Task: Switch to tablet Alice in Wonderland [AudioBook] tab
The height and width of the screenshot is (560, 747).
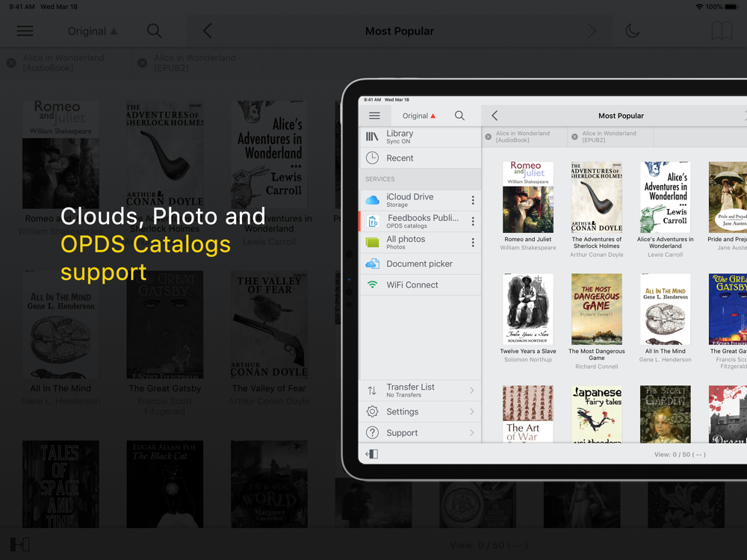Action: coord(524,137)
